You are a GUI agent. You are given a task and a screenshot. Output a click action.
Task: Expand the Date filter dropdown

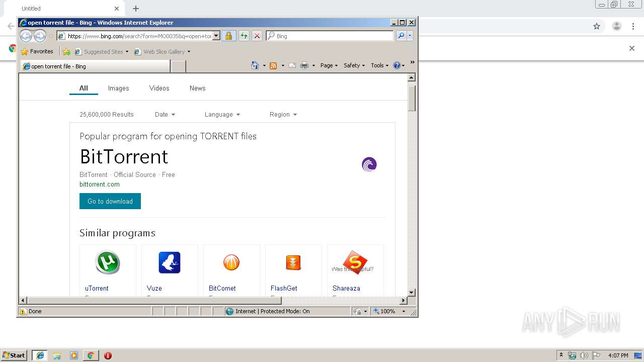pos(165,115)
